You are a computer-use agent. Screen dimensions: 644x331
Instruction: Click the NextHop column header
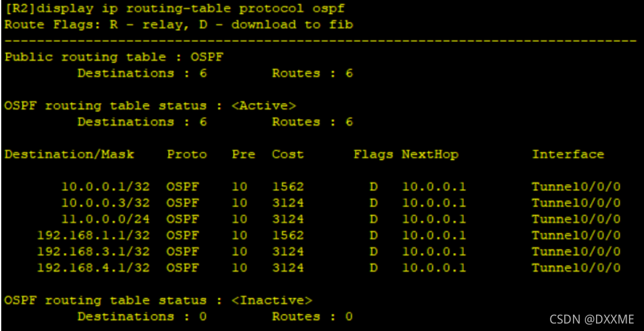point(430,155)
